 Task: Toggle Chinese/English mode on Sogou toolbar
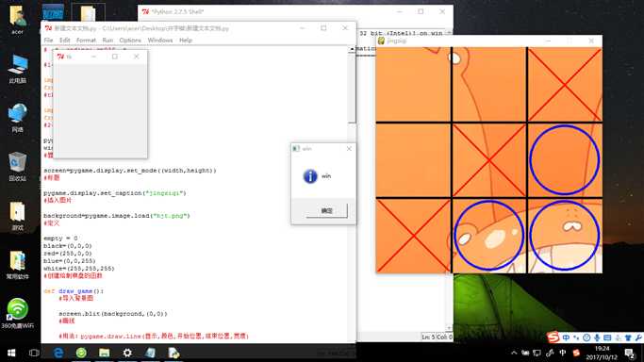(566, 337)
